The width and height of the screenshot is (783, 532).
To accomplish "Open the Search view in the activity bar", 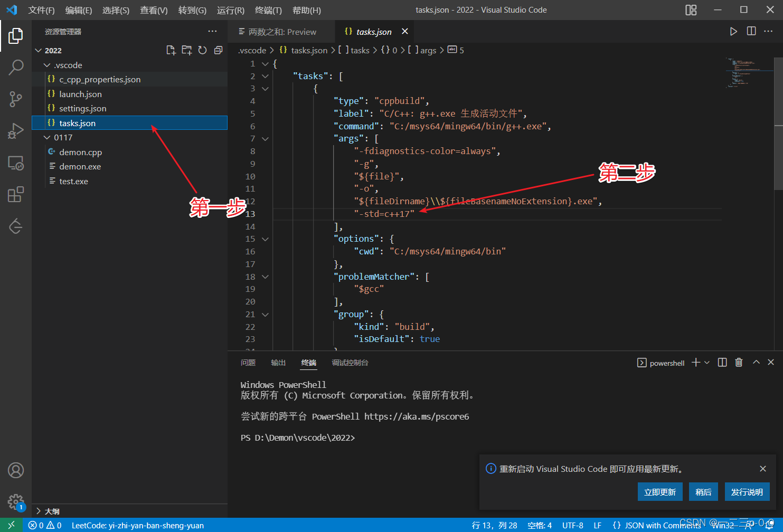I will coord(15,67).
